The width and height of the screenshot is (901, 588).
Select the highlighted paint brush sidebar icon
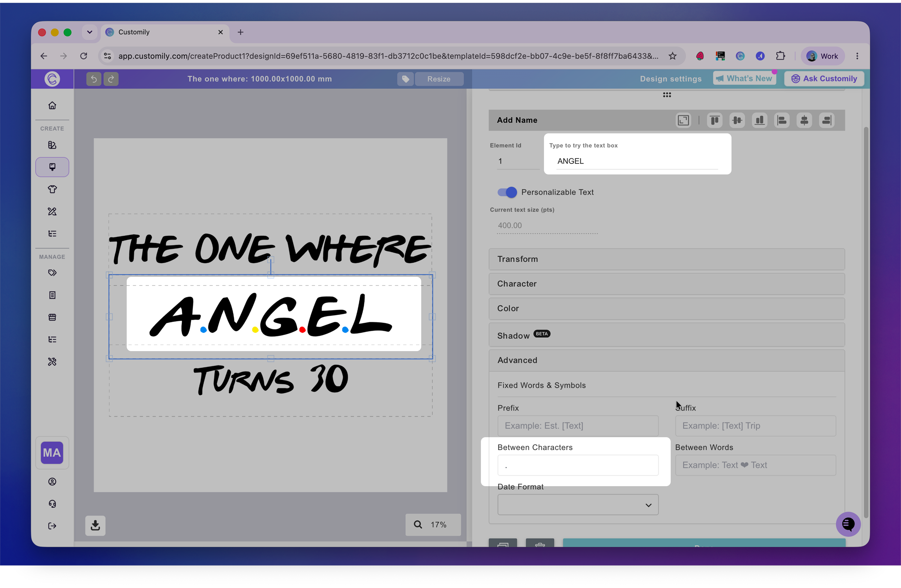pyautogui.click(x=52, y=167)
